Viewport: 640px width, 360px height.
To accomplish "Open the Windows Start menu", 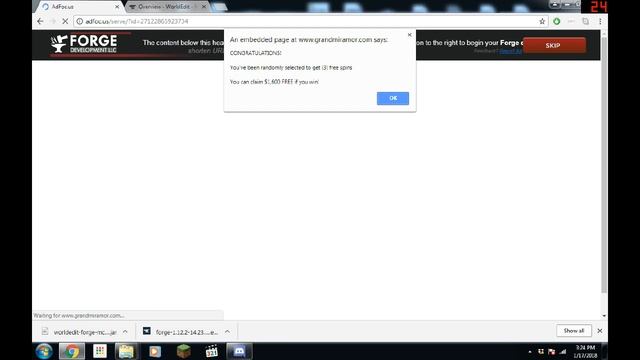I will point(44,351).
